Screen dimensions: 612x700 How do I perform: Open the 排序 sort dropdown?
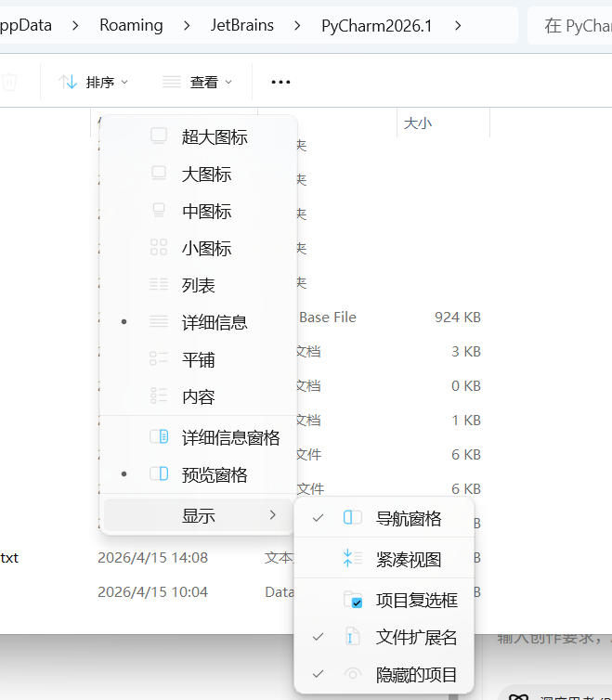94,82
